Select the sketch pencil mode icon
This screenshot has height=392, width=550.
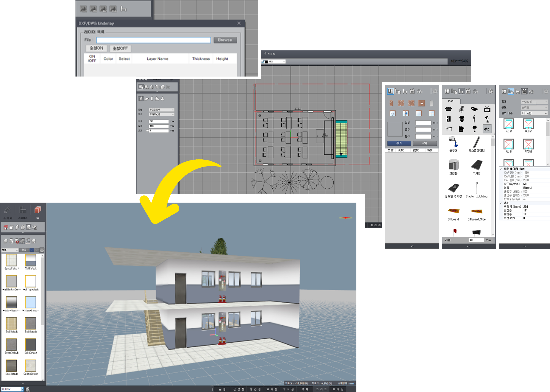(x=8, y=210)
